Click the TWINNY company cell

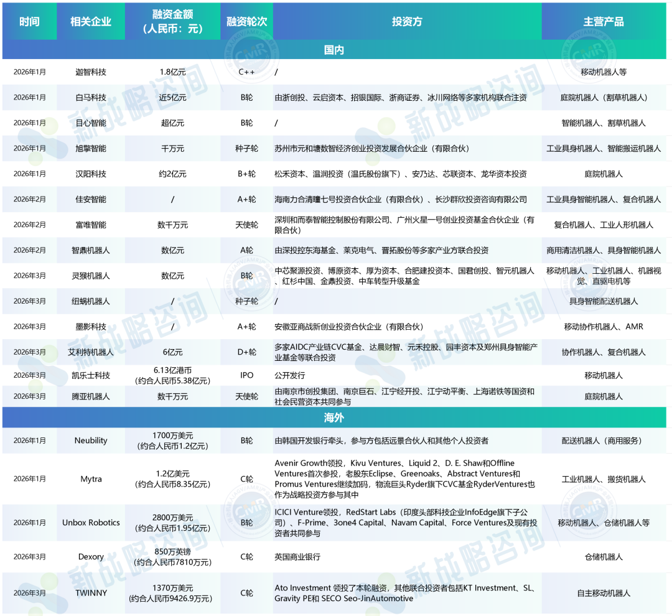[x=91, y=593]
